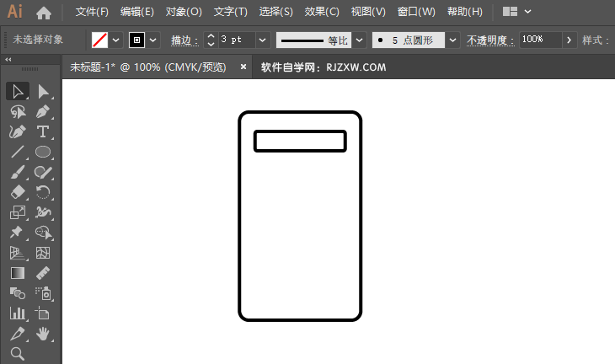Click the stroke color swatch
Image resolution: width=615 pixels, height=364 pixels.
click(x=136, y=40)
